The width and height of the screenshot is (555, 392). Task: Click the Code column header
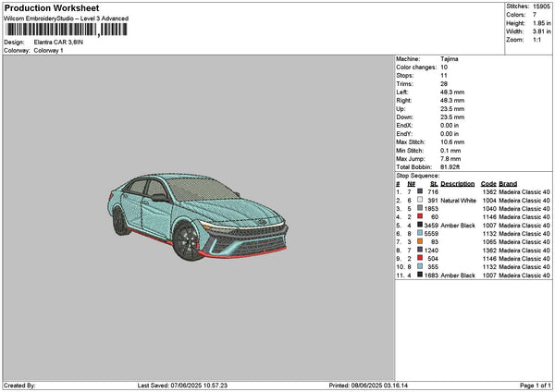tap(489, 183)
